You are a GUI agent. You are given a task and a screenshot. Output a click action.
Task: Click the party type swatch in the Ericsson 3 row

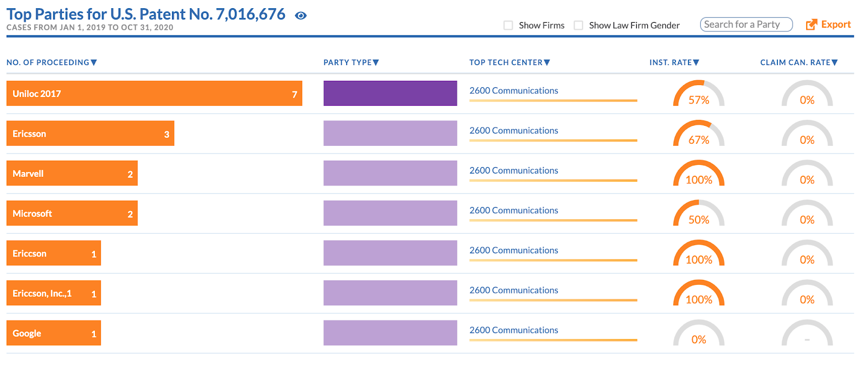point(390,133)
